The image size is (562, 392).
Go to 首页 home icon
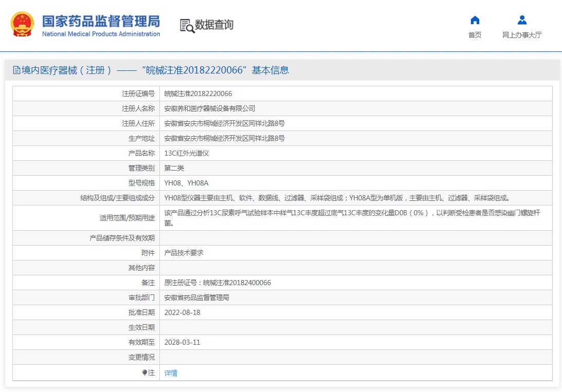pos(475,20)
